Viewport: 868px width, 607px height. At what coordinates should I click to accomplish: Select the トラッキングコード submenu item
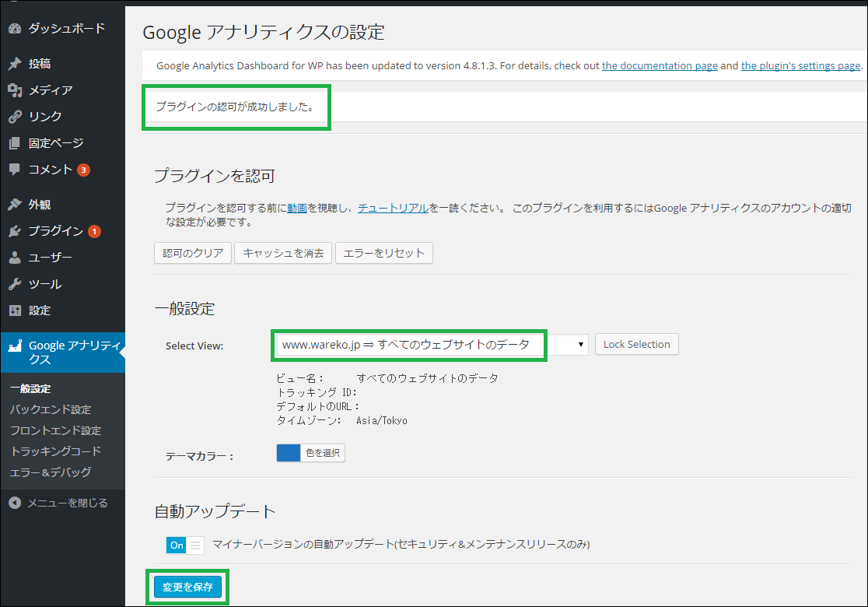pos(55,451)
